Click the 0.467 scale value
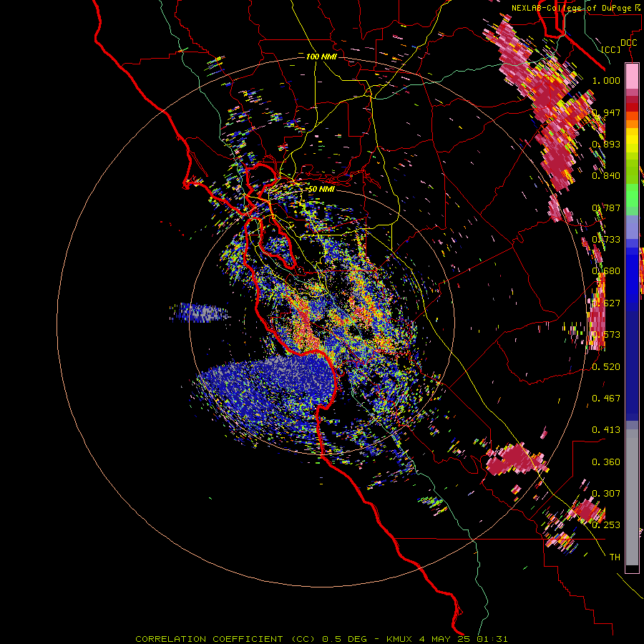Viewport: 644px width, 644px height. [x=606, y=398]
